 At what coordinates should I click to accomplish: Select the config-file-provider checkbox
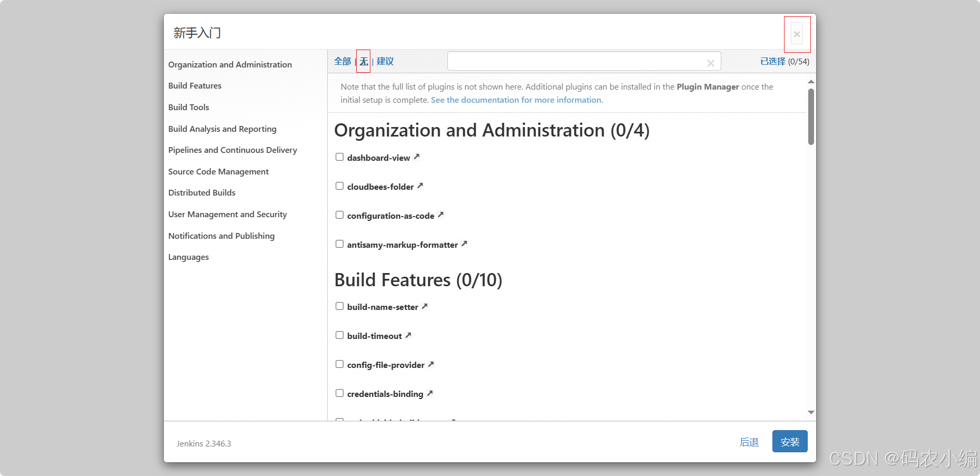coord(339,364)
